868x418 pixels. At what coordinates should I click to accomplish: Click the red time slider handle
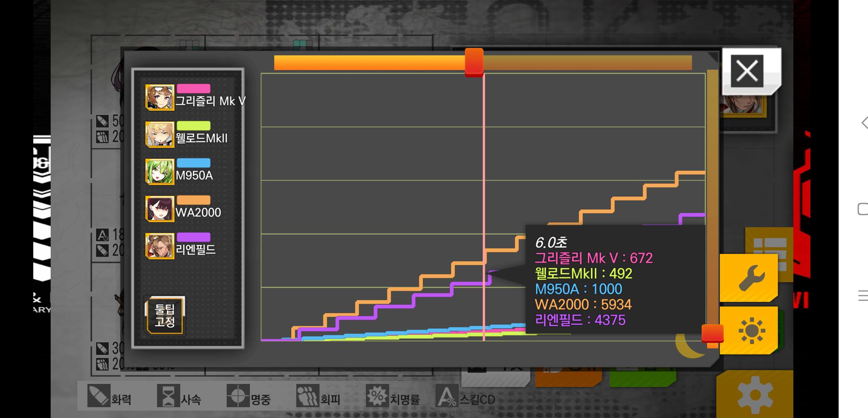pyautogui.click(x=474, y=62)
